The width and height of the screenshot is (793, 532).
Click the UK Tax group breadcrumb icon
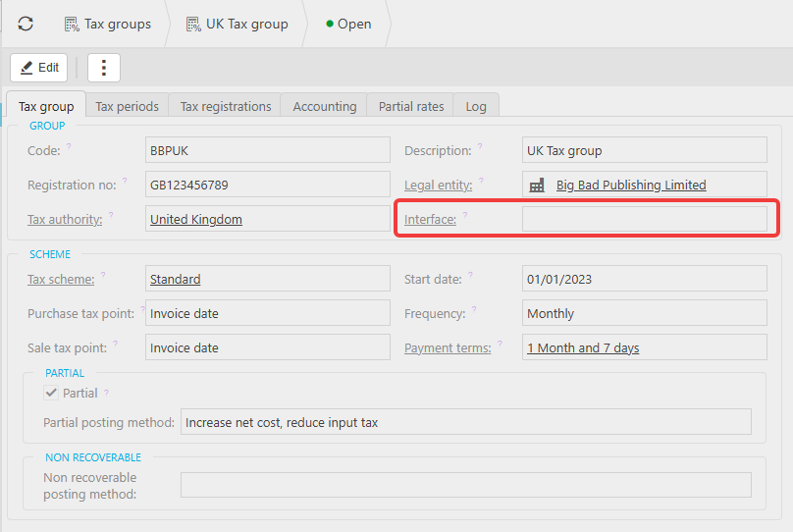(193, 25)
